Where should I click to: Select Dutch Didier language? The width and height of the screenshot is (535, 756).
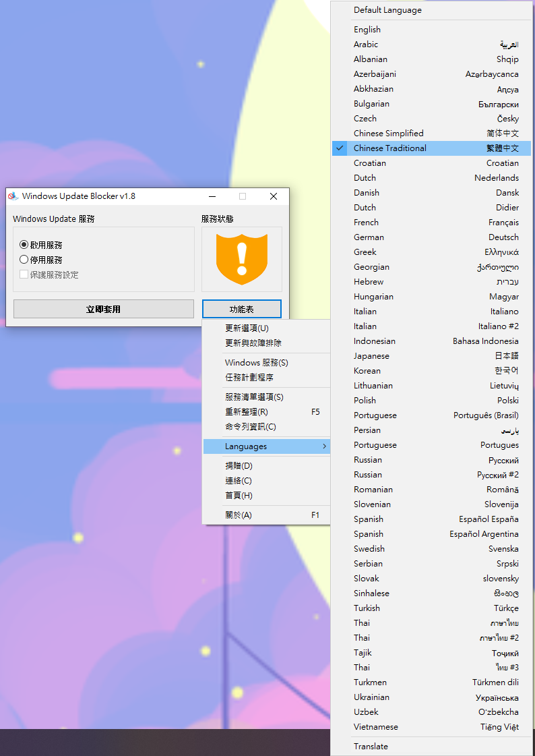431,208
